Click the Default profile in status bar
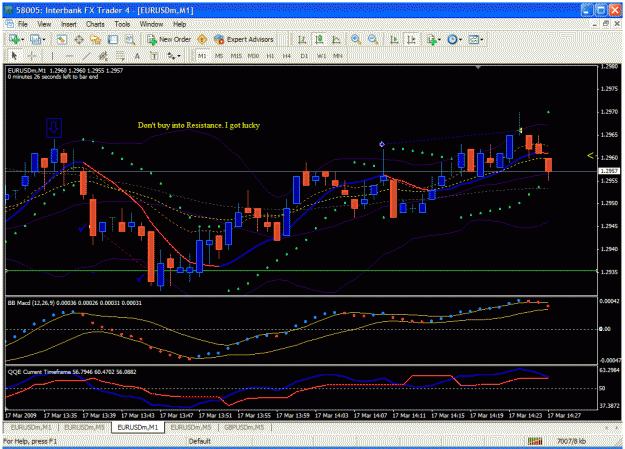The width and height of the screenshot is (625, 449). 200,441
